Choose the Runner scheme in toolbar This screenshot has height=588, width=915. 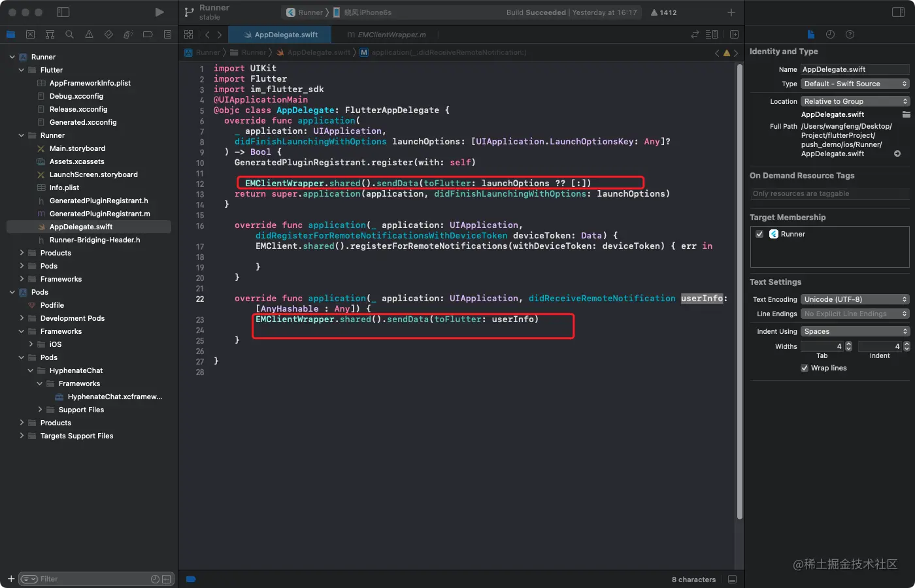[x=305, y=12]
